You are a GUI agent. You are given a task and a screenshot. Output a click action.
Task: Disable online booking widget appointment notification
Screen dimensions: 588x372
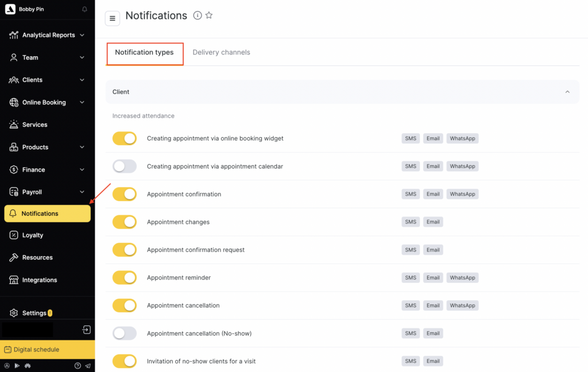[125, 138]
